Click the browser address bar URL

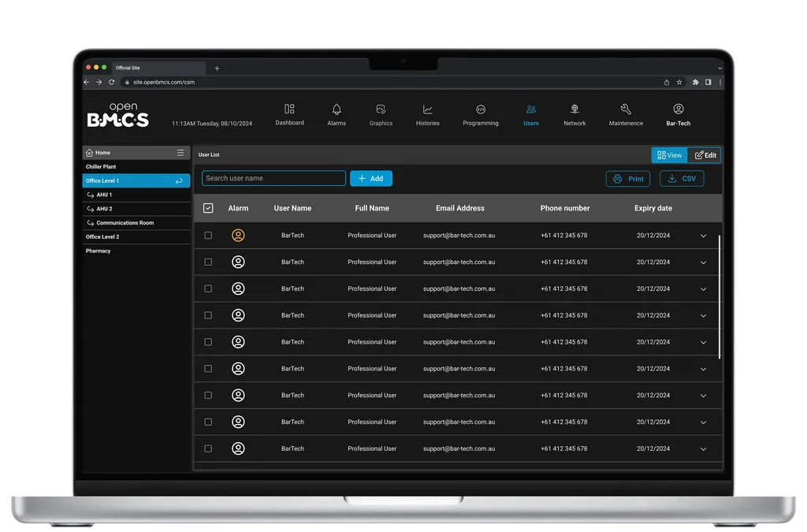(164, 82)
